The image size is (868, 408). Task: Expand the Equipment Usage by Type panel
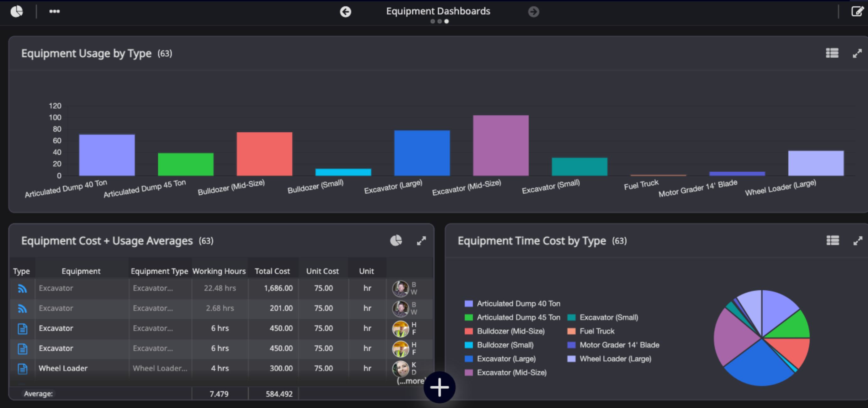tap(857, 53)
